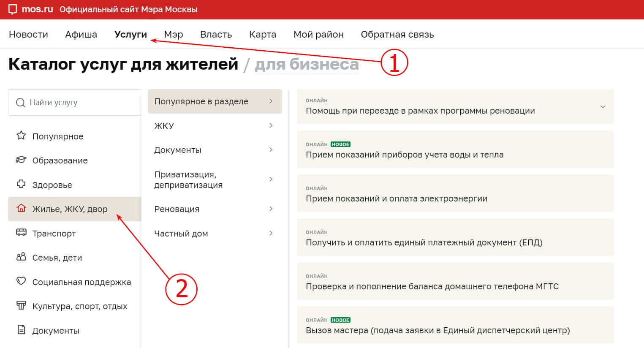The height and width of the screenshot is (348, 644).
Task: Open the Карта menu item
Action: click(263, 35)
